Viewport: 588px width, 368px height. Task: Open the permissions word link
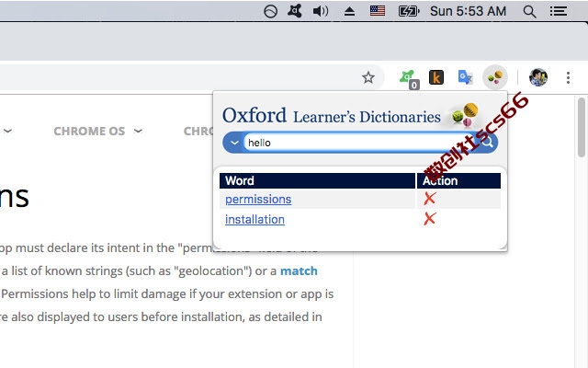258,199
